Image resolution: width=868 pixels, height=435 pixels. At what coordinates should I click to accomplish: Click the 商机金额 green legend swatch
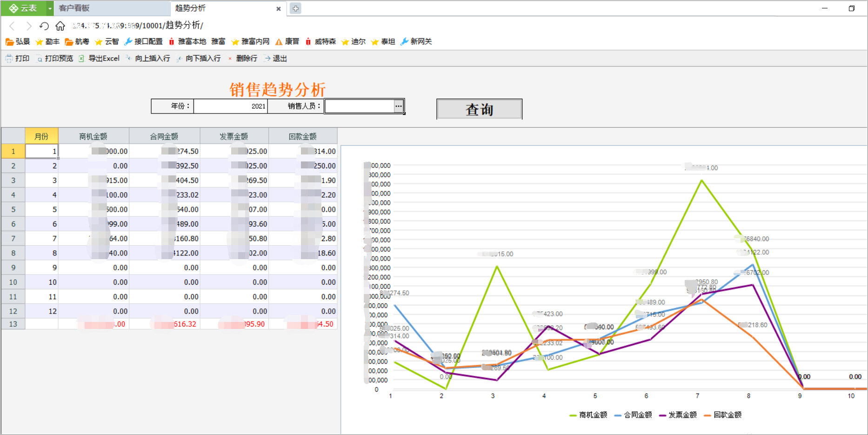(573, 415)
